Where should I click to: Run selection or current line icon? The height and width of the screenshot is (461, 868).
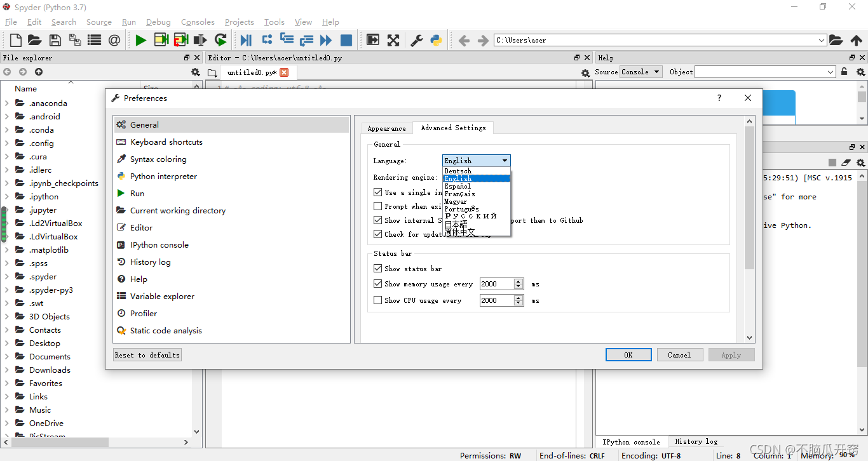[200, 40]
